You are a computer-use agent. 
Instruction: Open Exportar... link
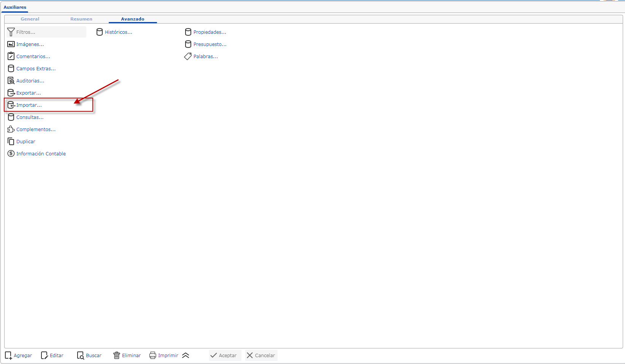(29, 93)
